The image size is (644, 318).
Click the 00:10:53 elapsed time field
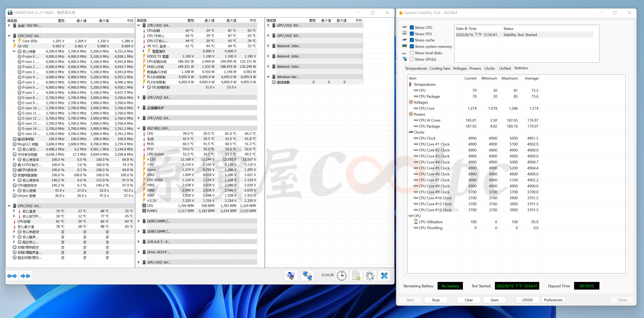point(586,286)
